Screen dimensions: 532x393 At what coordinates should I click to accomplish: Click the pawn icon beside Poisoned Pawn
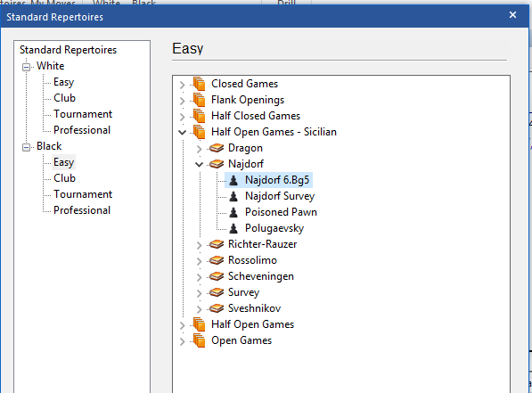(233, 212)
